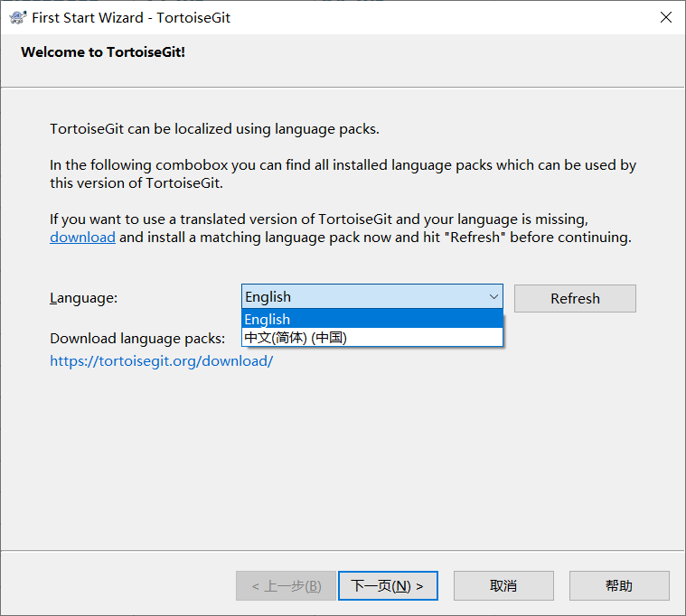Click the Language: label
Image resolution: width=686 pixels, height=616 pixels.
coord(83,298)
